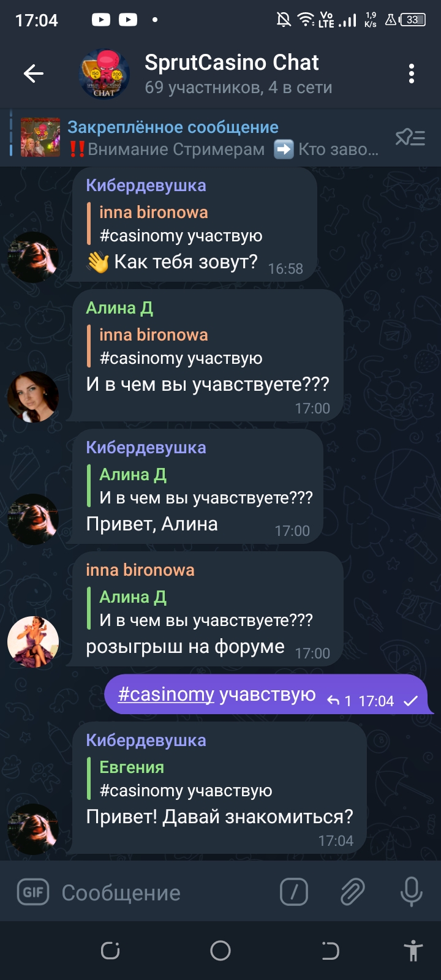Tap the Евгения quoted reply
This screenshot has width=441, height=980.
[x=186, y=778]
